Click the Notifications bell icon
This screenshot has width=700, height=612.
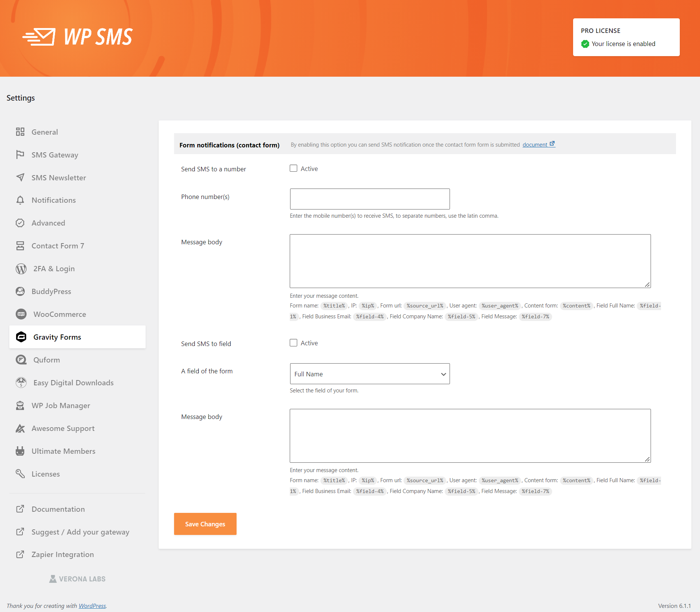click(x=20, y=200)
